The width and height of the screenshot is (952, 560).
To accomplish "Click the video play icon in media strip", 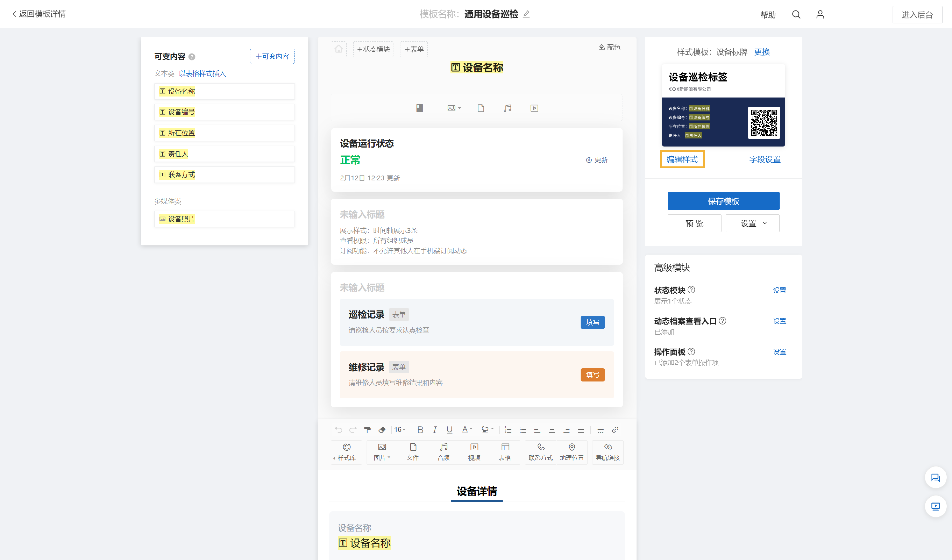I will 534,108.
